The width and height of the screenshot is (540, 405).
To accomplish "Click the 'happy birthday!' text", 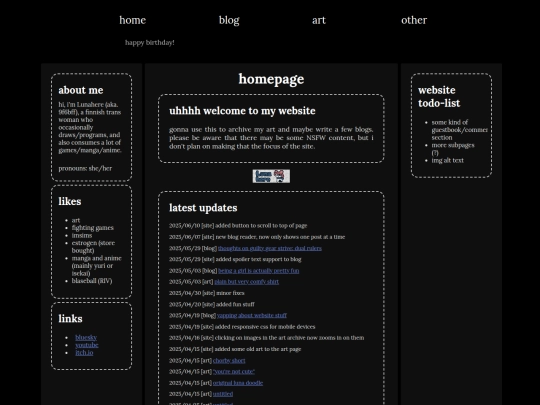I will [150, 43].
